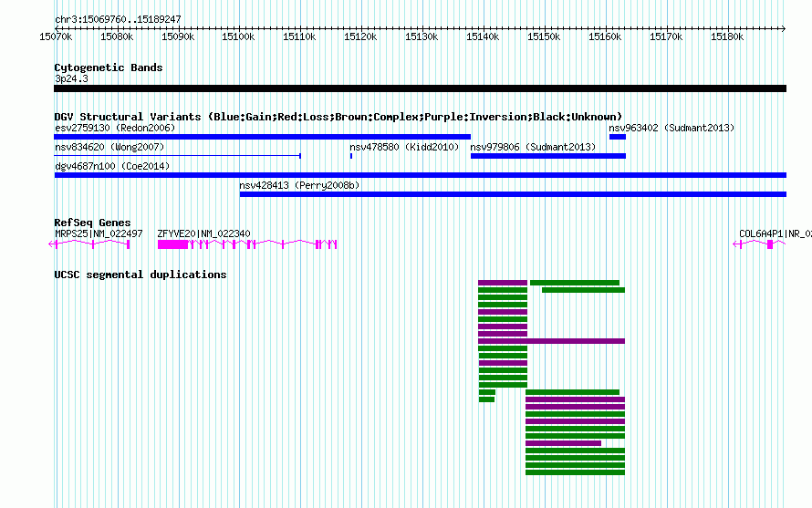Click the MRPS25|NM_022497 gene label
Image resolution: width=812 pixels, height=508 pixels.
pyautogui.click(x=99, y=234)
